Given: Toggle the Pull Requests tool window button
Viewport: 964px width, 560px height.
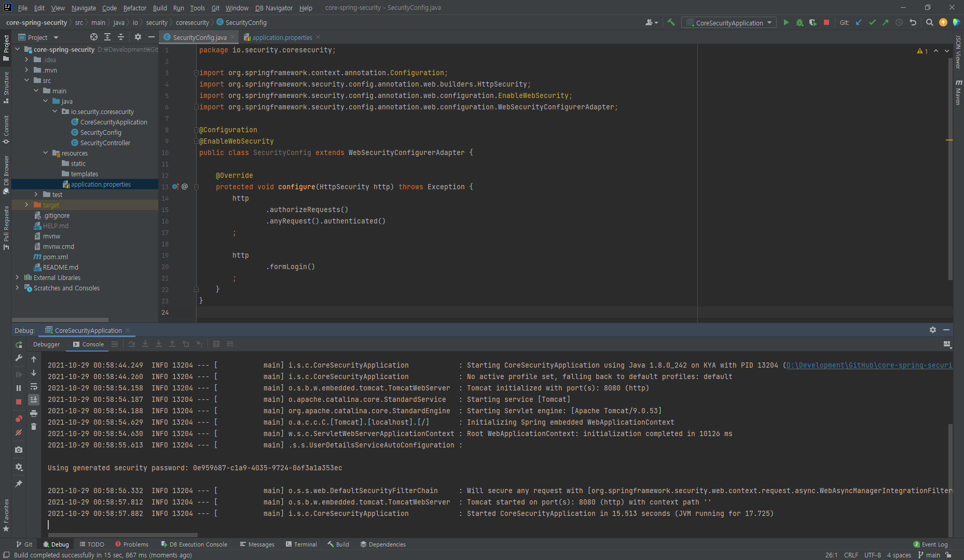Looking at the screenshot, I should coord(6,228).
